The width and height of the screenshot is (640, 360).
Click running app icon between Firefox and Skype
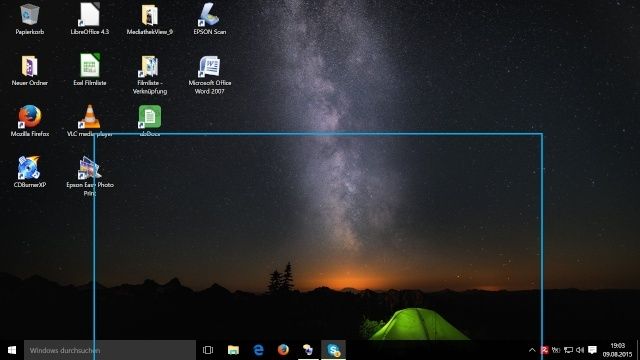[308, 350]
